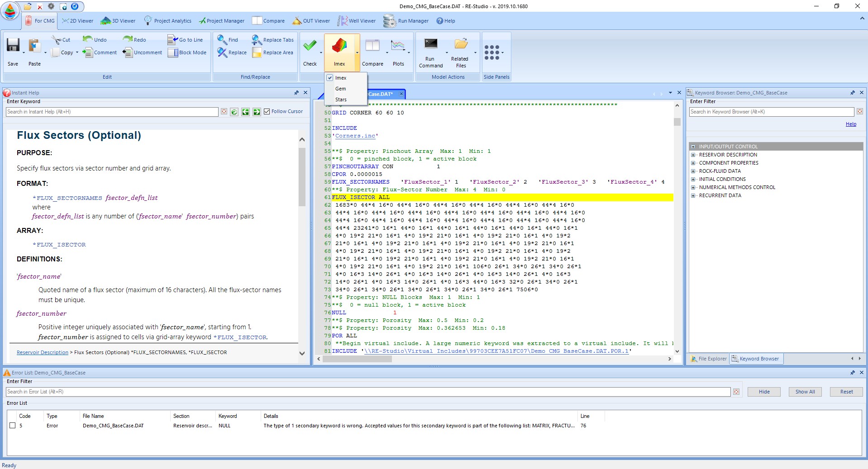Click the Show All button in Error List
This screenshot has height=469, width=868.
[805, 392]
